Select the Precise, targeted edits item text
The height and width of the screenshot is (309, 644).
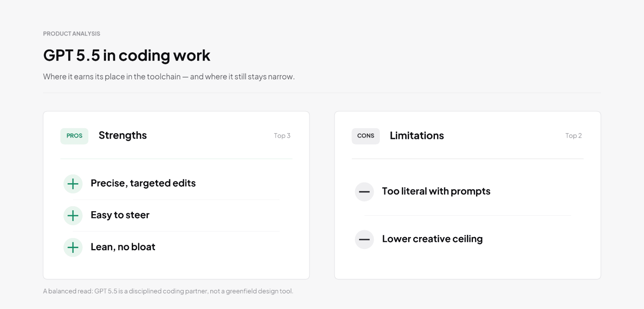tap(143, 183)
